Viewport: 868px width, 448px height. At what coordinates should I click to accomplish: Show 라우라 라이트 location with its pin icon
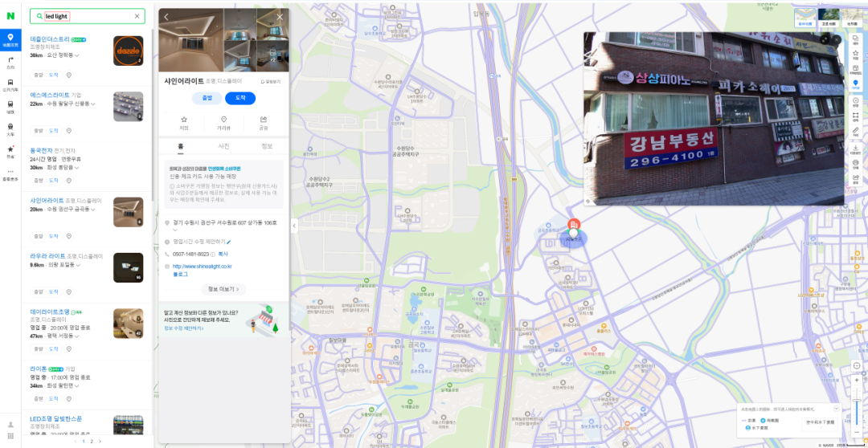pyautogui.click(x=69, y=291)
